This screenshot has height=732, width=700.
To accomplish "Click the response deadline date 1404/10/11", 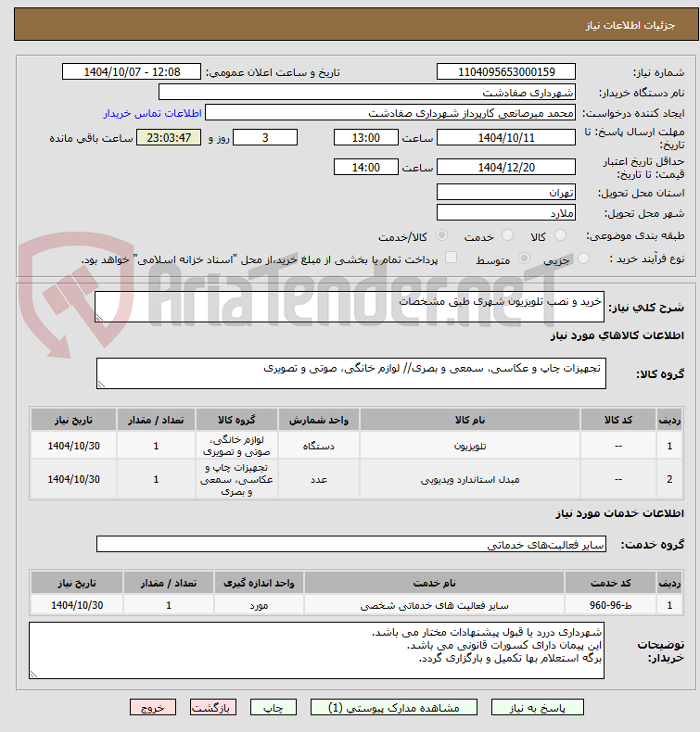I will point(505,138).
